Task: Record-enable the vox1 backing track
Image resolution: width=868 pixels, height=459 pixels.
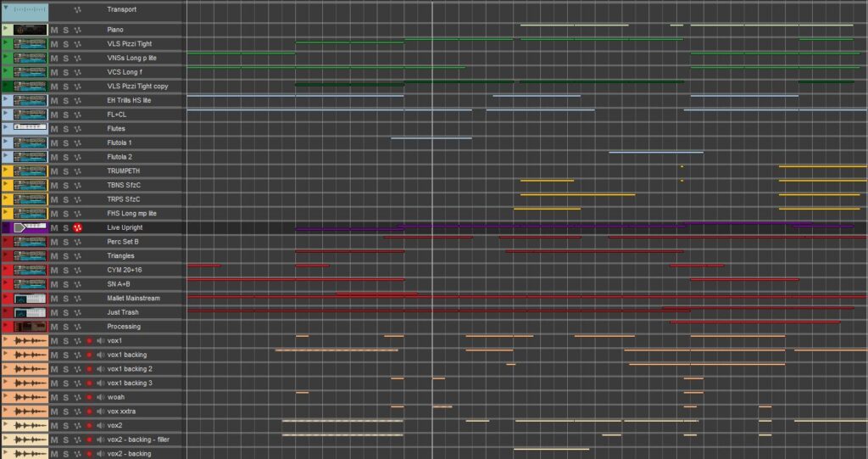Action: pyautogui.click(x=89, y=355)
